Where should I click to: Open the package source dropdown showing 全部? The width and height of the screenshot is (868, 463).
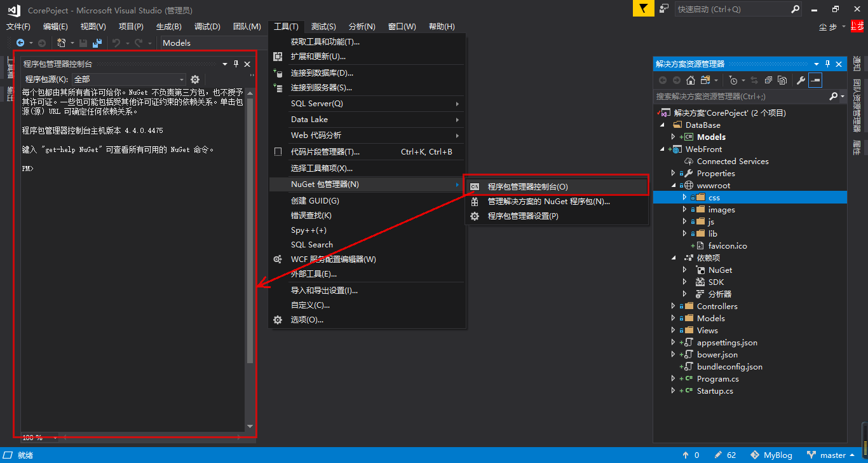[x=129, y=79]
